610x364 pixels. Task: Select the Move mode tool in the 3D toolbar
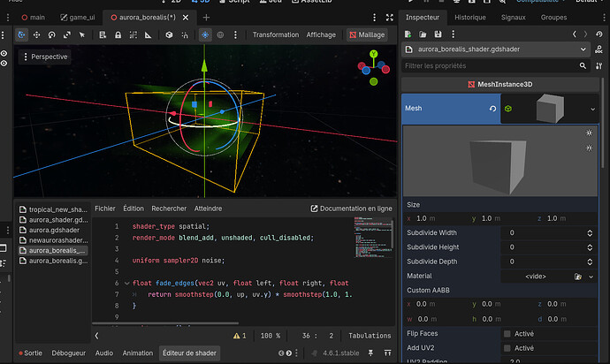coord(37,34)
